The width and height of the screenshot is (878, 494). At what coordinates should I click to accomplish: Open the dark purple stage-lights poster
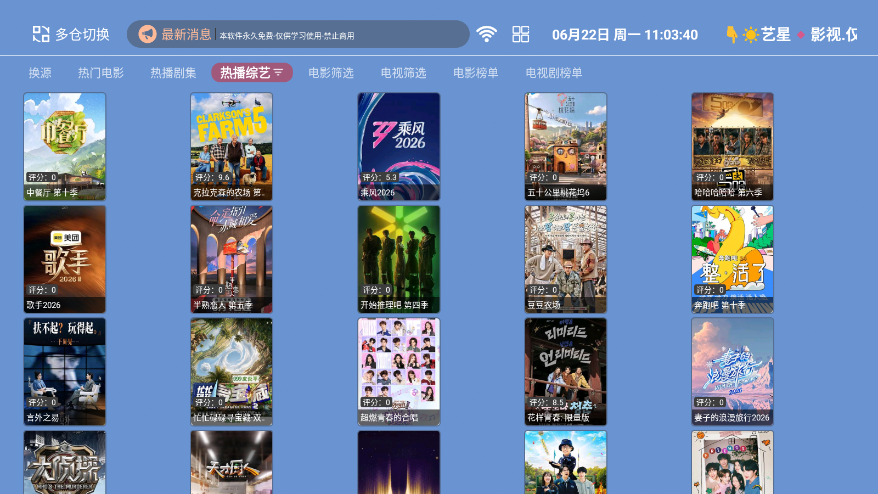click(399, 462)
